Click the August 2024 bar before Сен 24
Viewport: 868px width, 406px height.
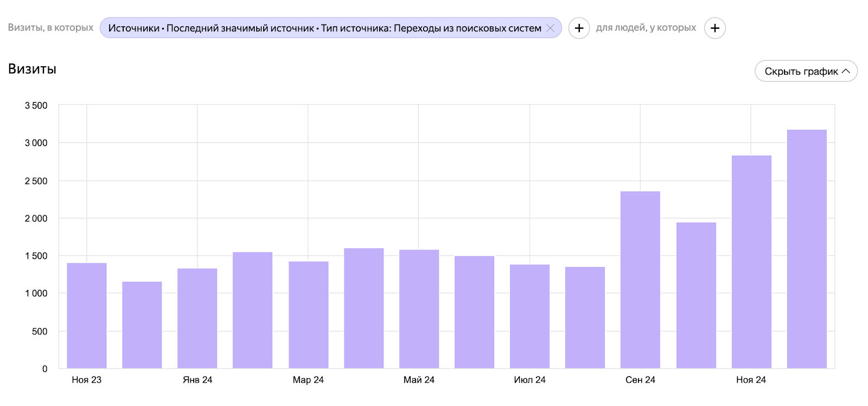pos(585,318)
